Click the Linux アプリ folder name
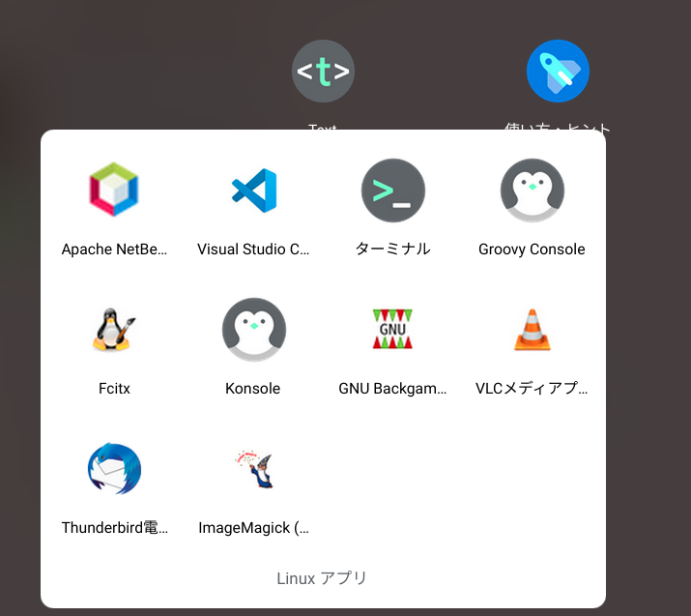Viewport: 691px width, 616px height. tap(322, 578)
